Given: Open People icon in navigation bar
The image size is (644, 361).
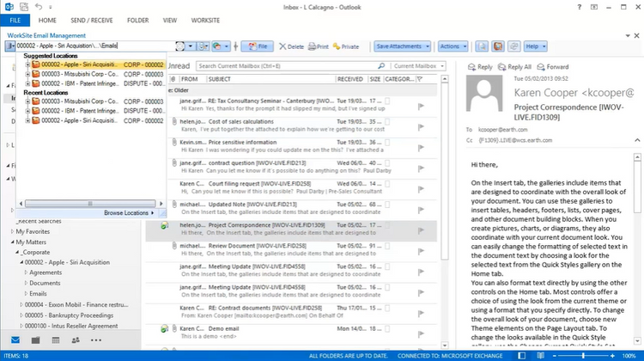Looking at the screenshot, I should 76,340.
